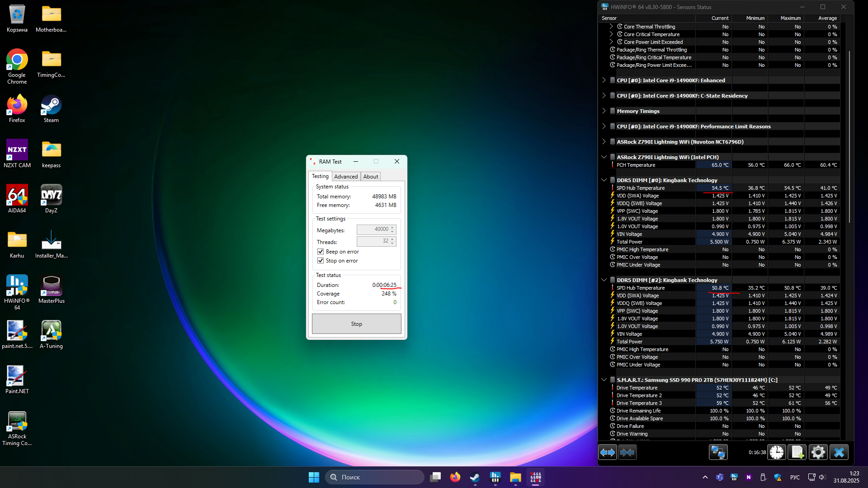Toggle Stop on error checkbox
The width and height of the screenshot is (868, 488).
[321, 261]
